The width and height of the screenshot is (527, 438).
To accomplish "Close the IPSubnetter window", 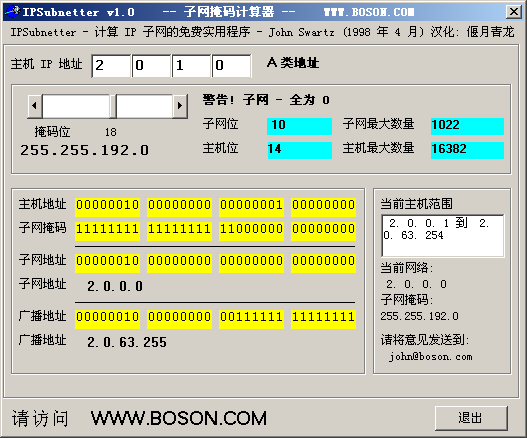I will [x=514, y=12].
